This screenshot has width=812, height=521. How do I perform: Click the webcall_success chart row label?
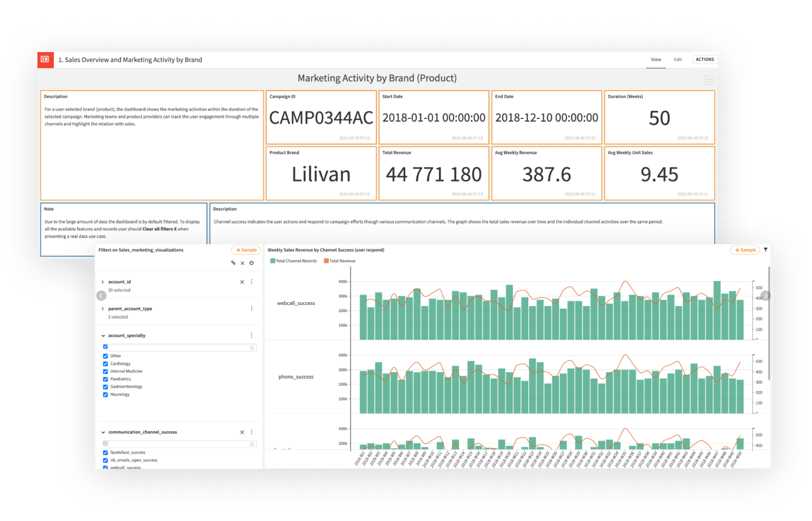(x=296, y=303)
